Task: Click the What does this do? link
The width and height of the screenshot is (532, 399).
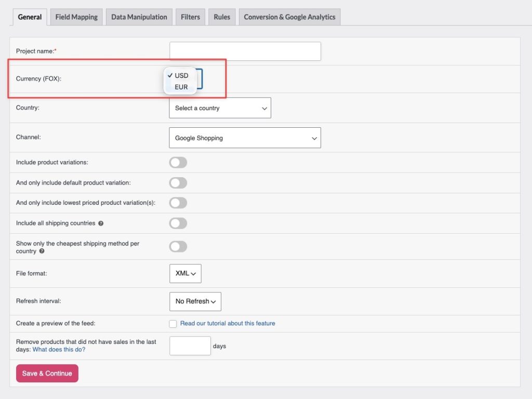Action: point(59,350)
